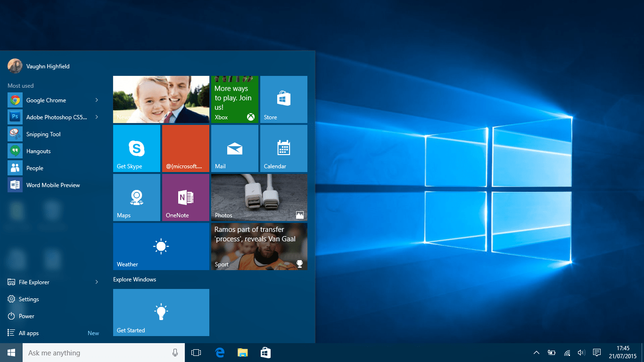Screen dimensions: 644x362
Task: Click the Most used heading
Action: coord(20,86)
